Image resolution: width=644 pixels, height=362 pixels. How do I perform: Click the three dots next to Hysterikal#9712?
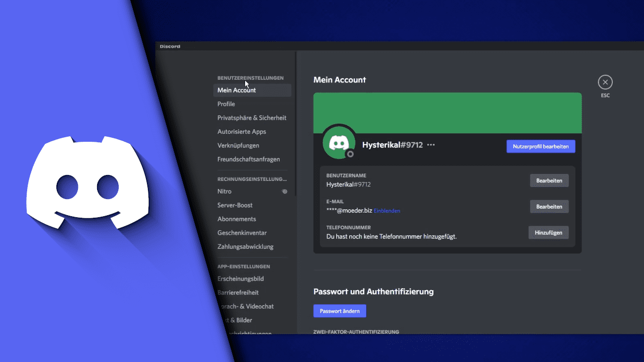point(431,145)
